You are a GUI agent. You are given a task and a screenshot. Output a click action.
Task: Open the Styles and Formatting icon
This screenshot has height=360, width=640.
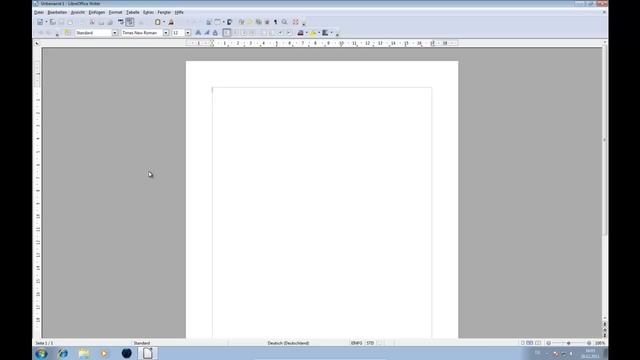click(x=68, y=33)
